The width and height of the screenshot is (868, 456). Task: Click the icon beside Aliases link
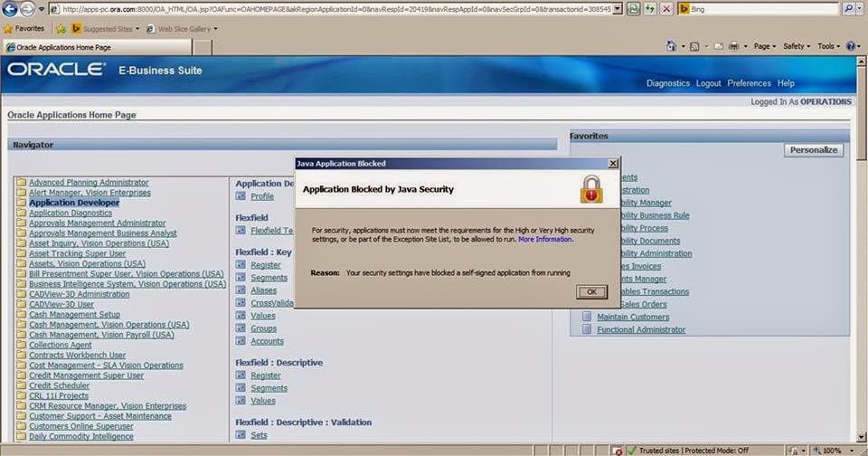pos(241,290)
